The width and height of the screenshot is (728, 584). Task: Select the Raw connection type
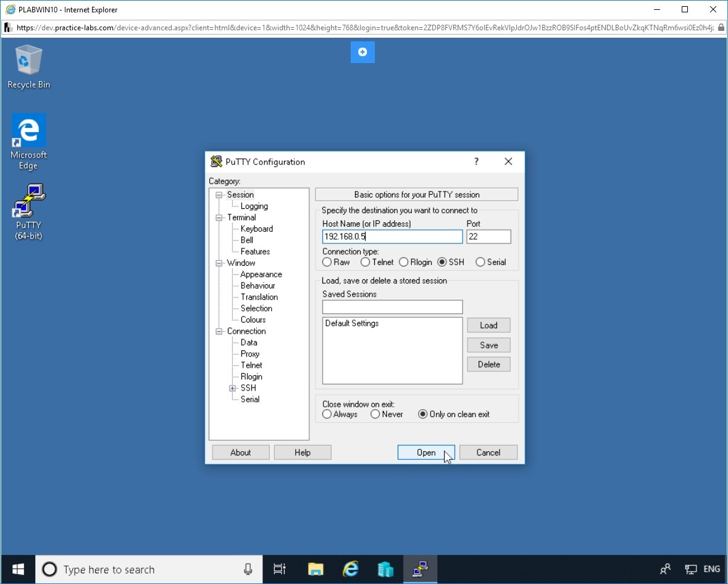click(336, 262)
